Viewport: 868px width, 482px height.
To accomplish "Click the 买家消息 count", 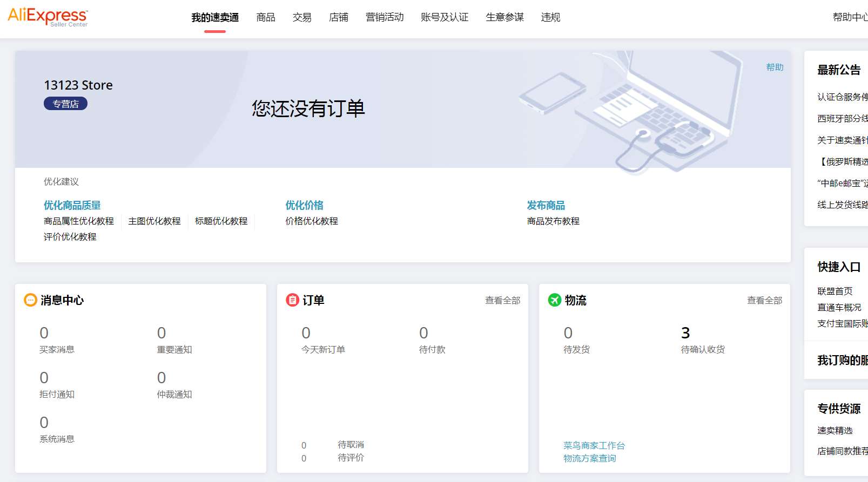I will [x=44, y=332].
